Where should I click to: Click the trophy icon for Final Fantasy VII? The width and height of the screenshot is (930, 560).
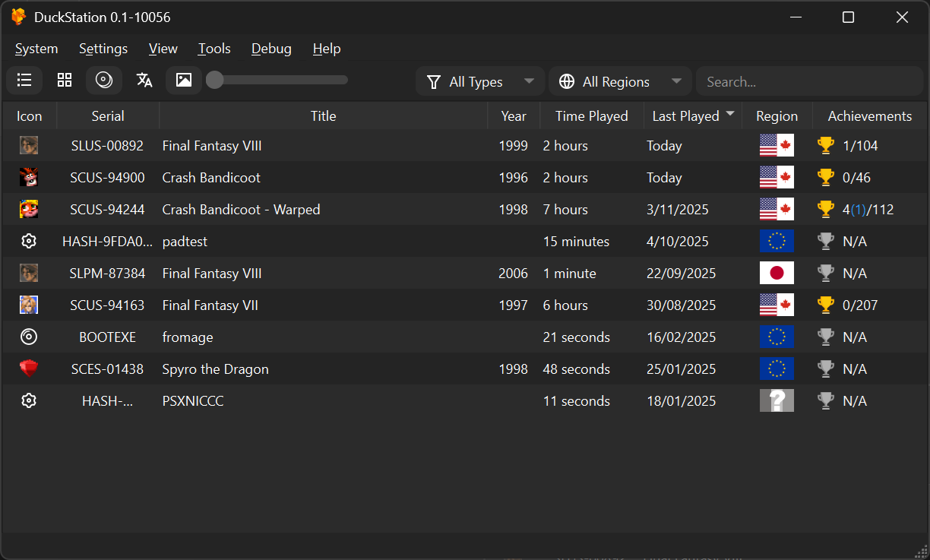825,305
